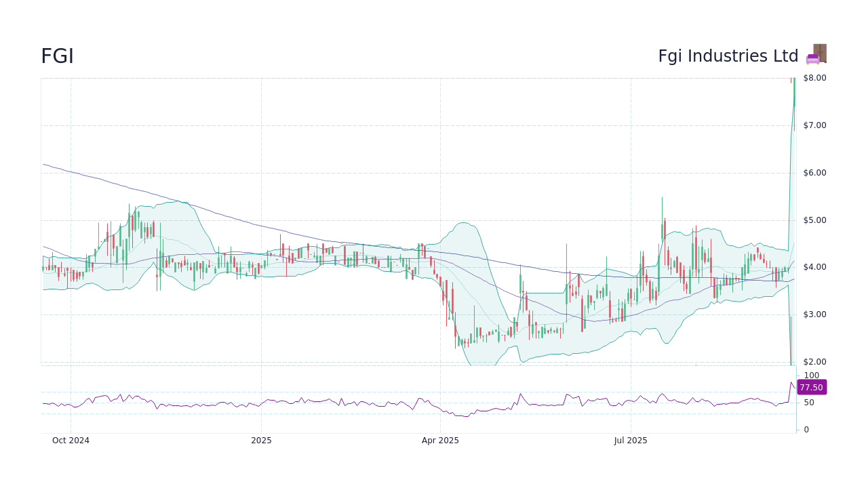Screen dimensions: 868x488
Task: Click the 50 level on RSI panel
Action: (809, 403)
